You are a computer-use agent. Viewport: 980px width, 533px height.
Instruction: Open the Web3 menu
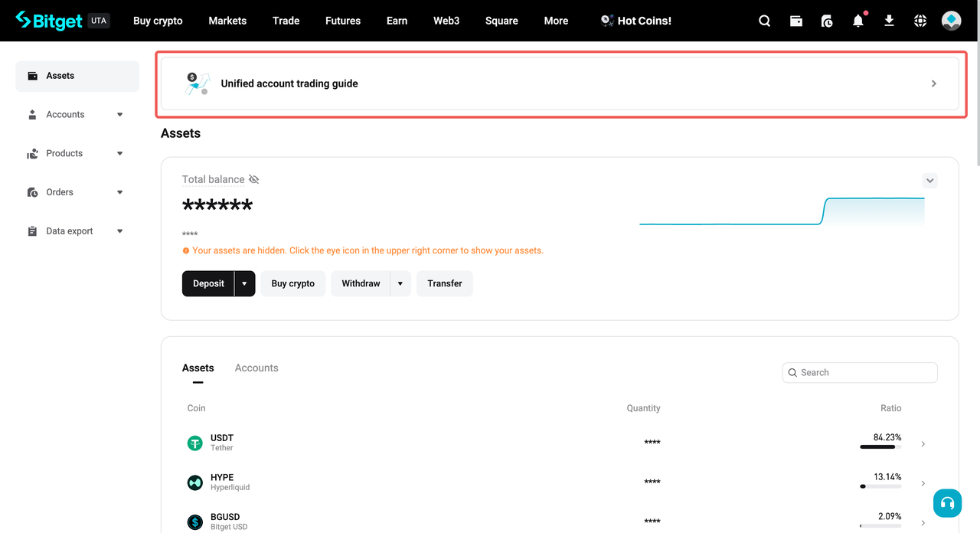pyautogui.click(x=446, y=21)
